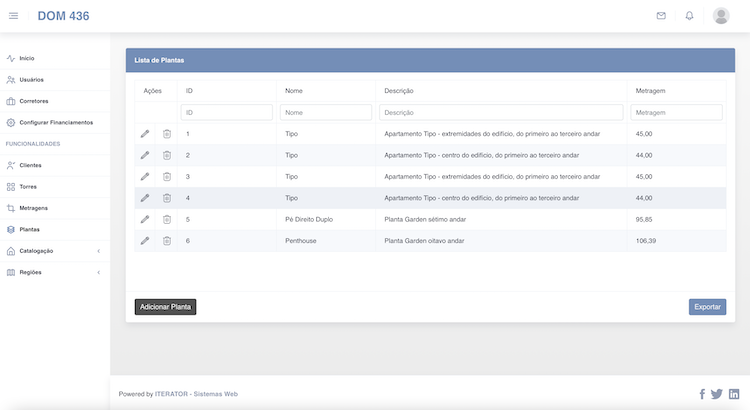Delete Penthouse row with trash icon
The width and height of the screenshot is (750, 410).
[x=166, y=241]
